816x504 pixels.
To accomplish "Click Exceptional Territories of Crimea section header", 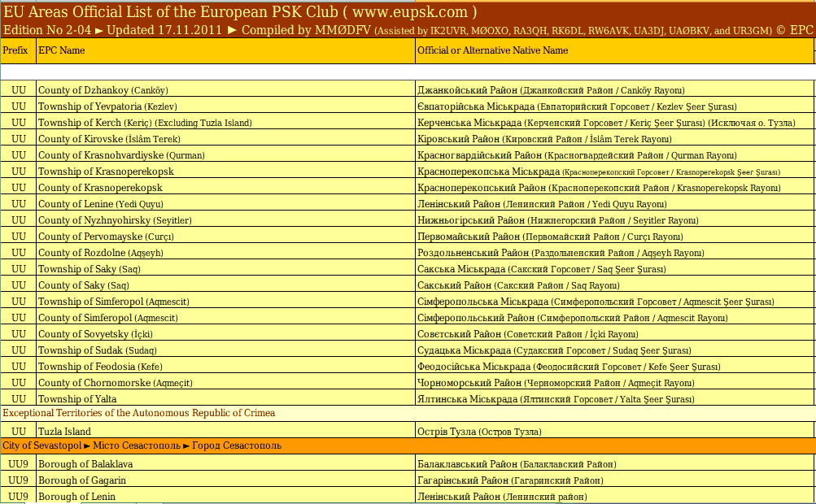I will [139, 413].
